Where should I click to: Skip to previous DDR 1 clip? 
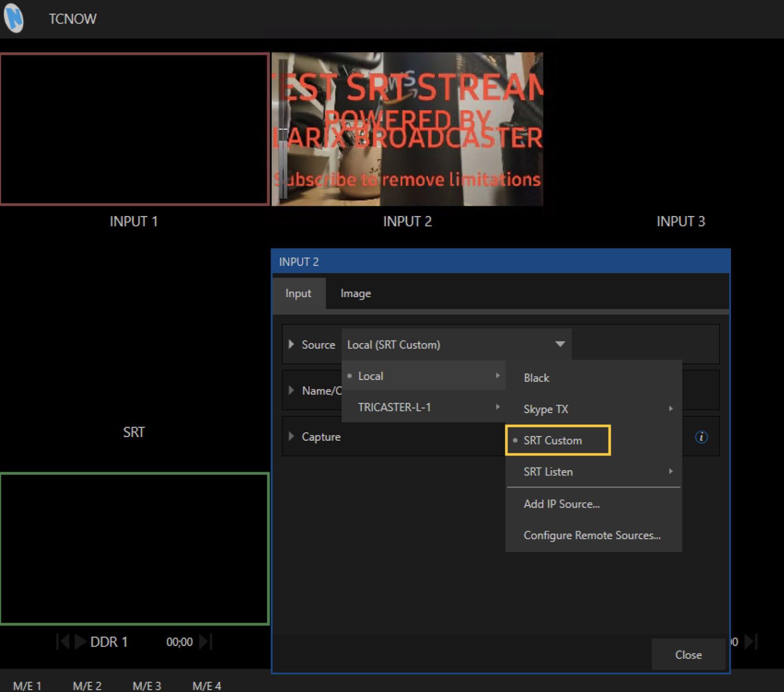(63, 642)
